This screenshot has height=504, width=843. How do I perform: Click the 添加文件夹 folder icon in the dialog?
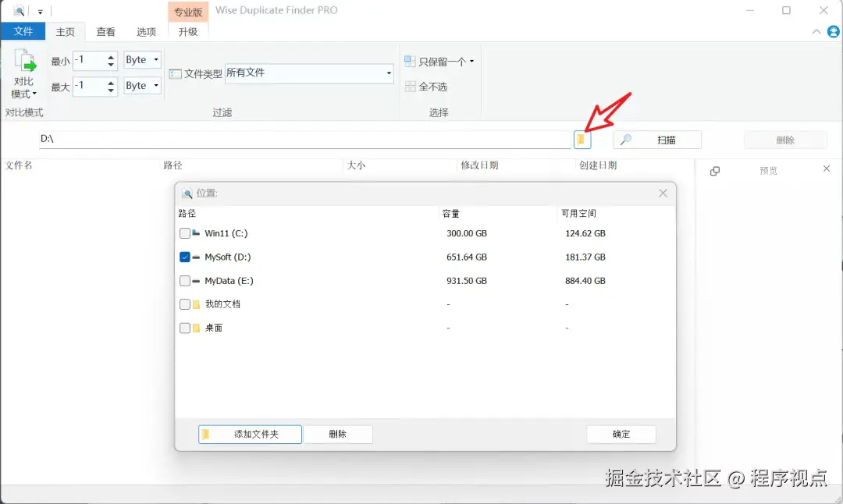[208, 434]
